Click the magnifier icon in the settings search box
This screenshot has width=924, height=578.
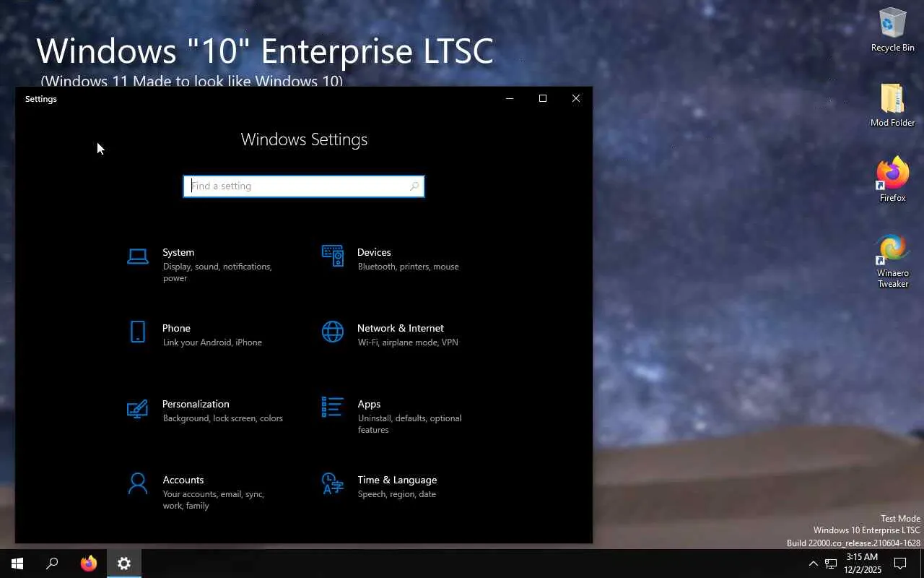pos(414,186)
